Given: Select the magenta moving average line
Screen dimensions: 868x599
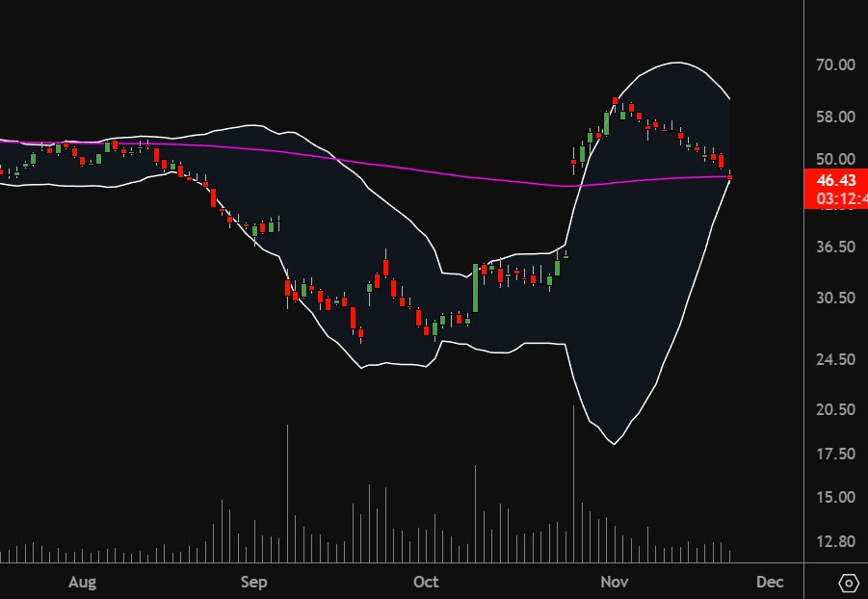Looking at the screenshot, I should (385, 165).
